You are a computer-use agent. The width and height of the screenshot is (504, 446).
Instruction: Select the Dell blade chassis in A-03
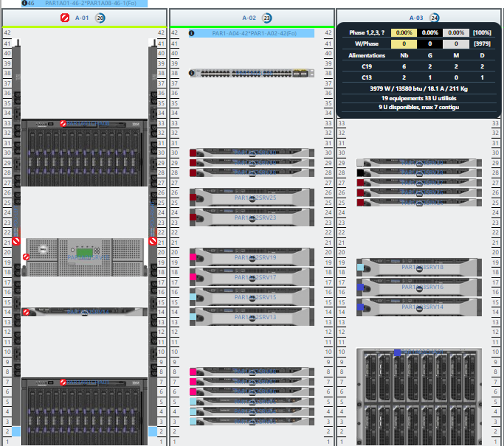click(419, 397)
